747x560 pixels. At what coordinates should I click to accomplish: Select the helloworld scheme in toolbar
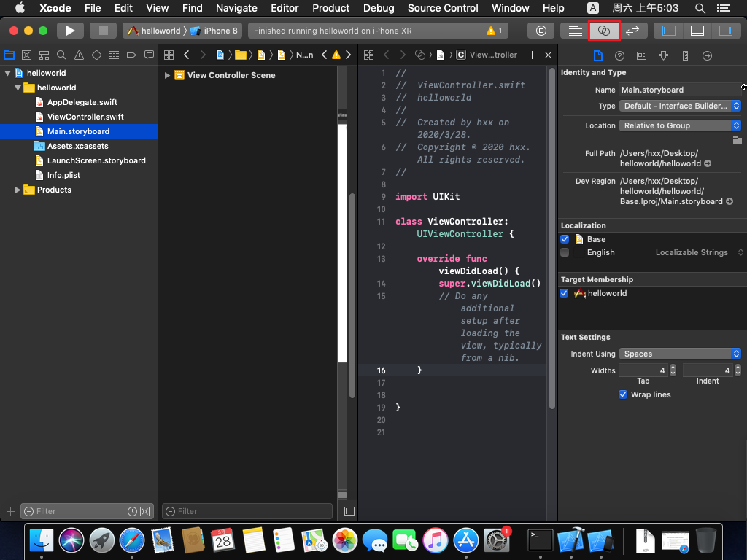click(x=153, y=31)
